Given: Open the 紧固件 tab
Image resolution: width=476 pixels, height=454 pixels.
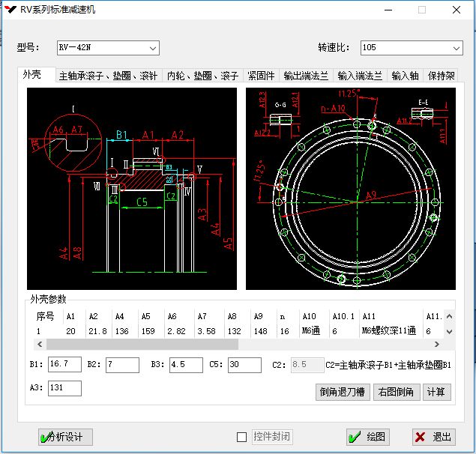Looking at the screenshot, I should click(x=261, y=76).
